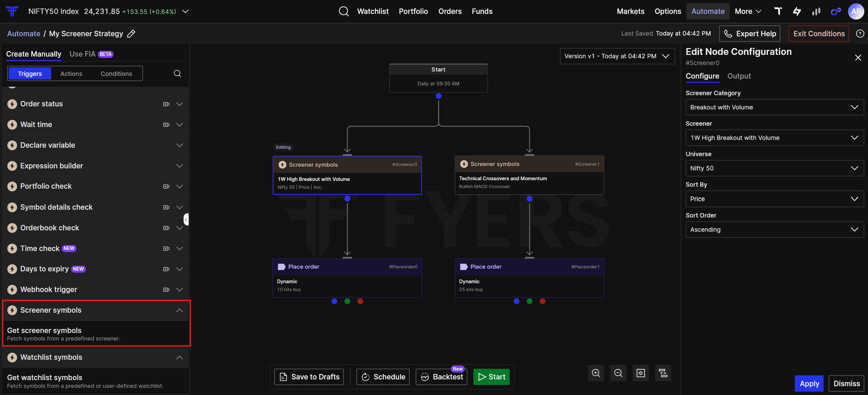Navigate to Automate breadcrumb link
The image size is (868, 395).
[x=24, y=34]
